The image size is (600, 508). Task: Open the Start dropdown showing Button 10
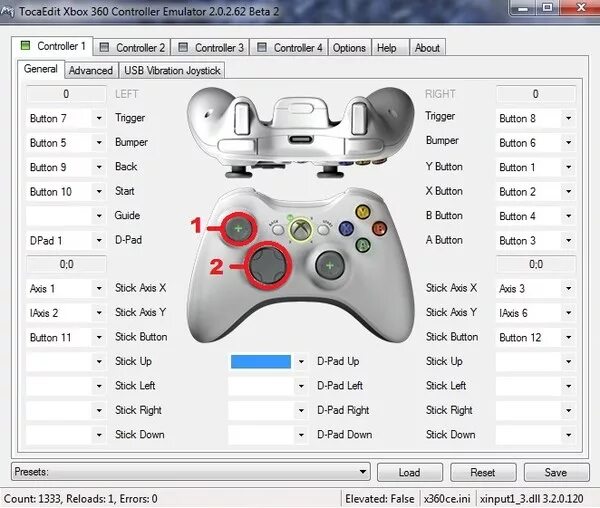(66, 192)
